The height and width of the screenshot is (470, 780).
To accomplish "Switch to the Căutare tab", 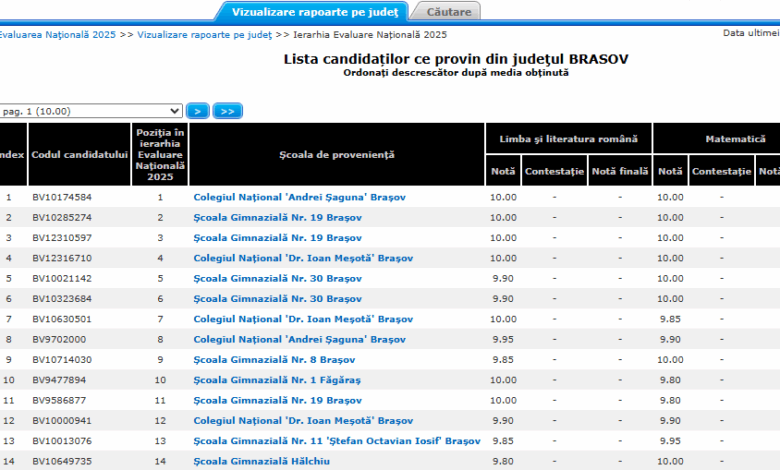I will click(449, 12).
